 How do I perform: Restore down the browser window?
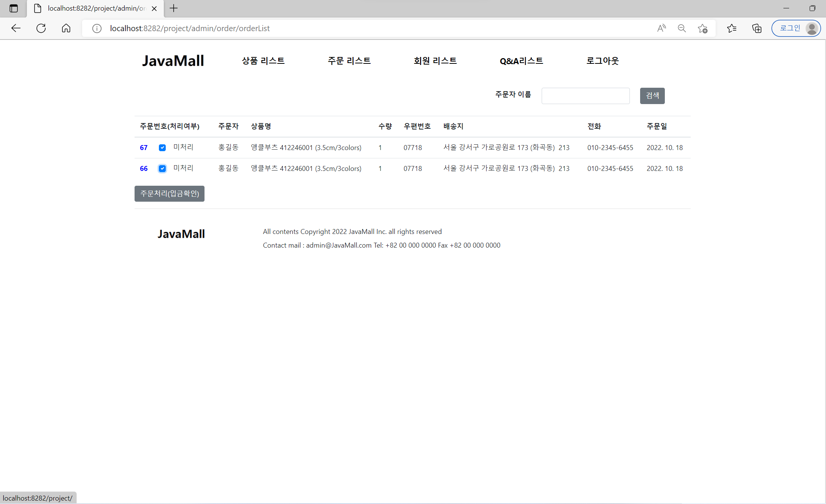812,8
